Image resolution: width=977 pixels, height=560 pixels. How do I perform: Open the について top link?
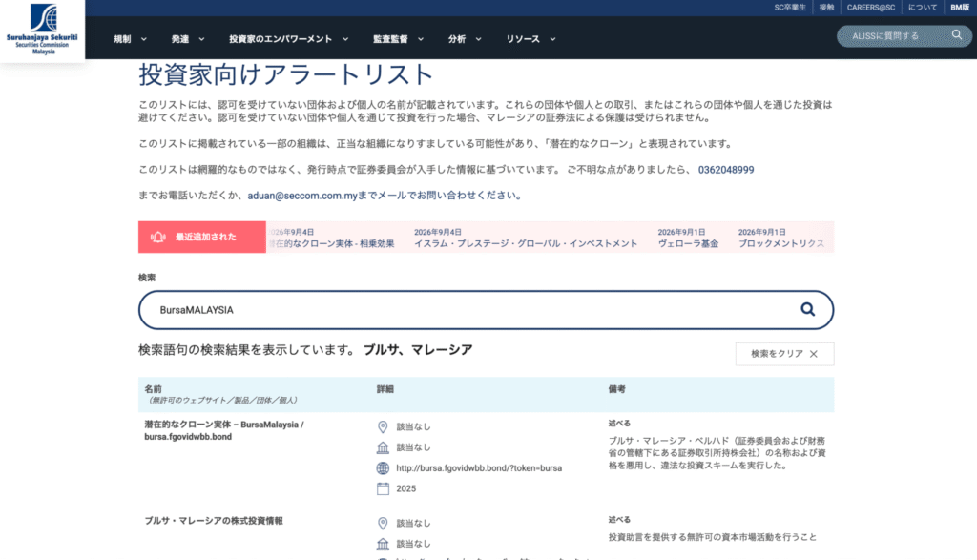(923, 8)
